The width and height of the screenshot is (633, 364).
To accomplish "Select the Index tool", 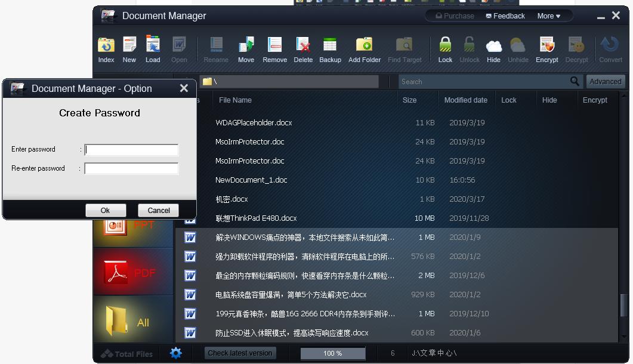I will tap(106, 49).
